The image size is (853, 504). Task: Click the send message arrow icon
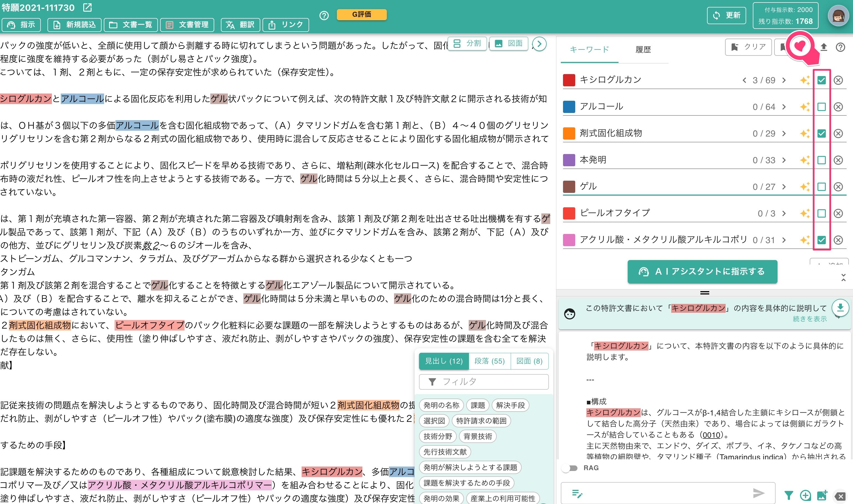[x=758, y=493]
